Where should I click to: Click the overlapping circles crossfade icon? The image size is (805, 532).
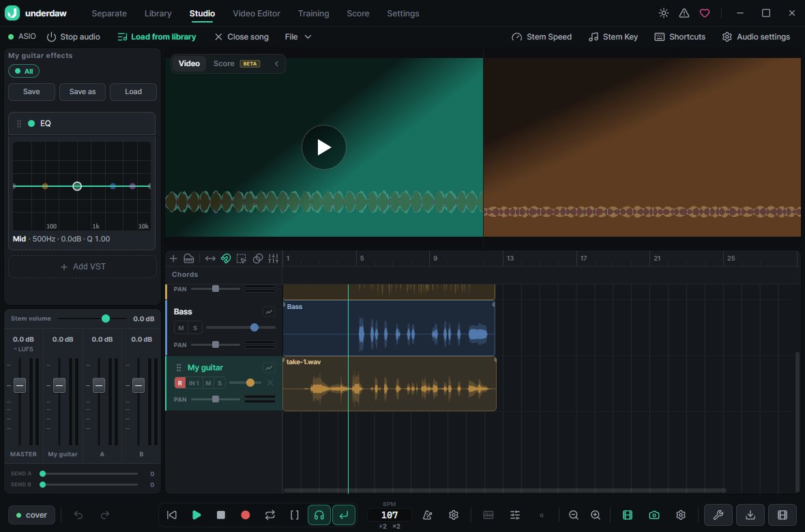coord(258,258)
